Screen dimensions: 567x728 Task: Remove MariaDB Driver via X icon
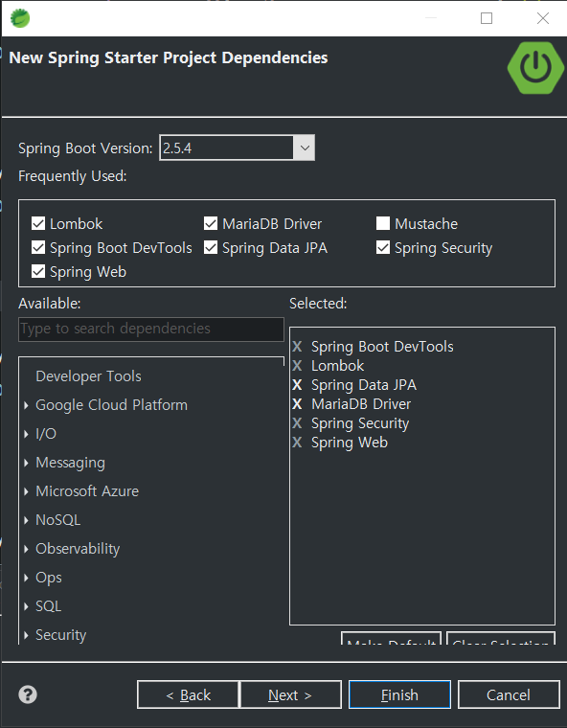point(297,404)
